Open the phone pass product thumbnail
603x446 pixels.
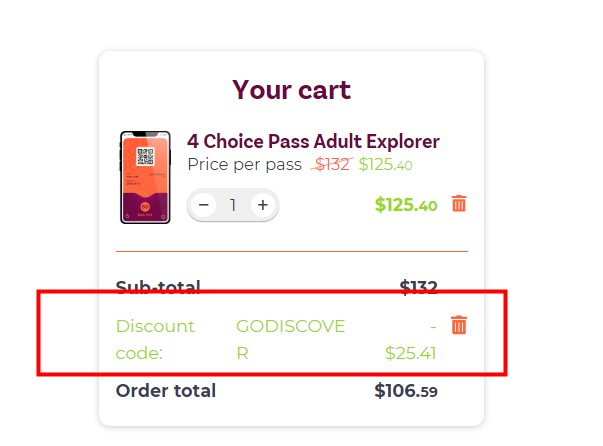click(x=145, y=177)
